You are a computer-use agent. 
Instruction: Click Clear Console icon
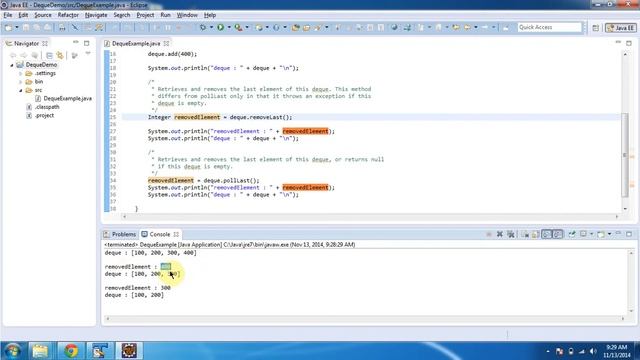pyautogui.click(x=525, y=234)
